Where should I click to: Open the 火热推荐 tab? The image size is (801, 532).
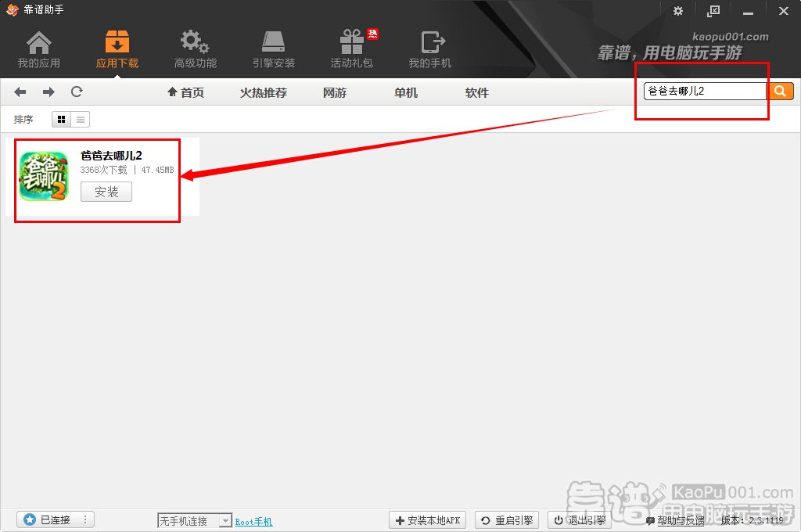(264, 92)
